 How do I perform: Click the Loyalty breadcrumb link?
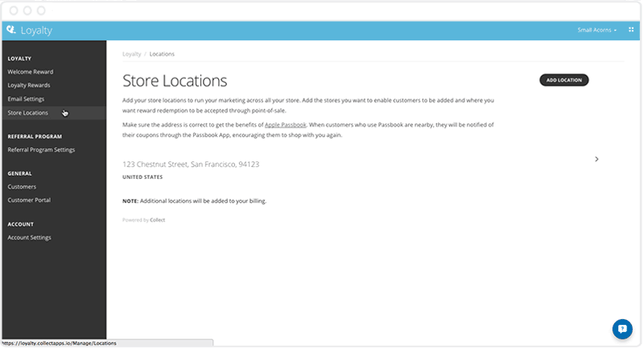pos(131,54)
